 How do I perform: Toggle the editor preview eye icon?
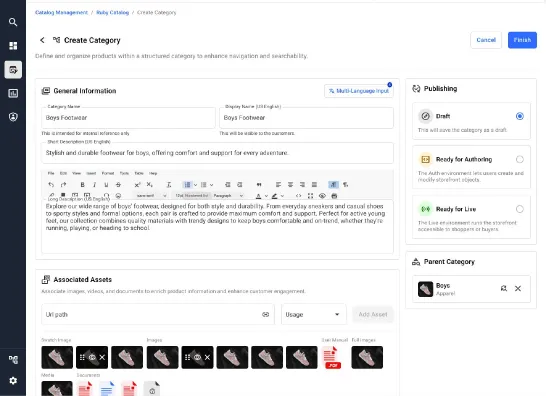pyautogui.click(x=322, y=196)
